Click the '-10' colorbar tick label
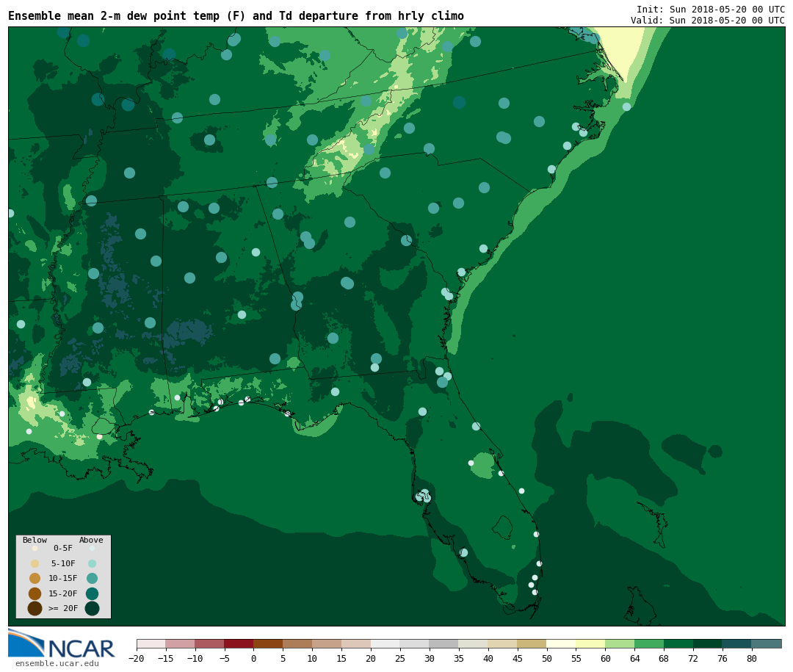The width and height of the screenshot is (793, 672). (195, 658)
